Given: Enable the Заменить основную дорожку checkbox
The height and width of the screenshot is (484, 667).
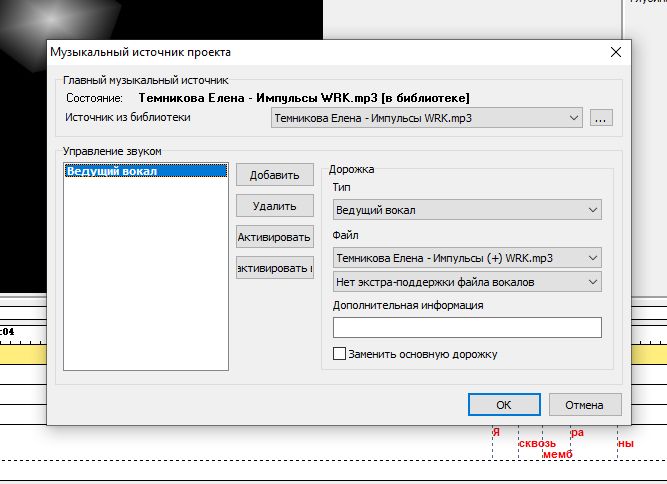Looking at the screenshot, I should point(339,354).
